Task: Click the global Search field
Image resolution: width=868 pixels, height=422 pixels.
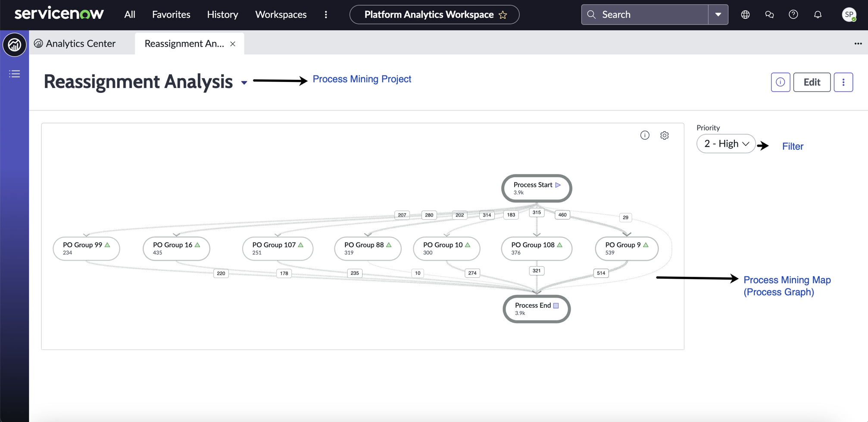Action: [x=645, y=15]
